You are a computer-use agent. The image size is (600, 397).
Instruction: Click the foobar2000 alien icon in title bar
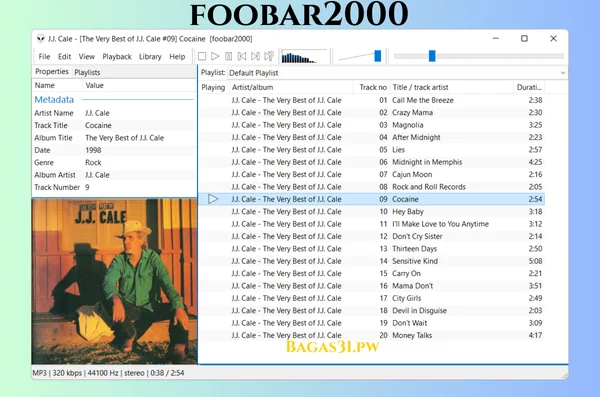click(41, 39)
